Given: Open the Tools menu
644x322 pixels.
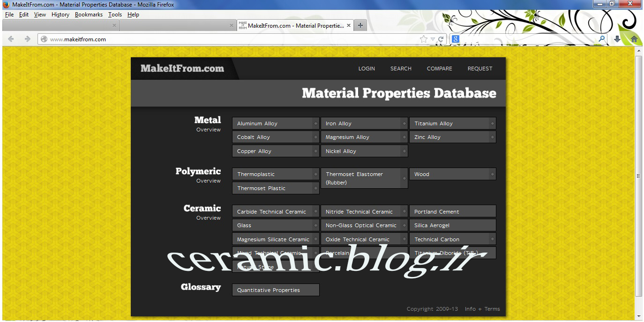Looking at the screenshot, I should click(x=115, y=15).
